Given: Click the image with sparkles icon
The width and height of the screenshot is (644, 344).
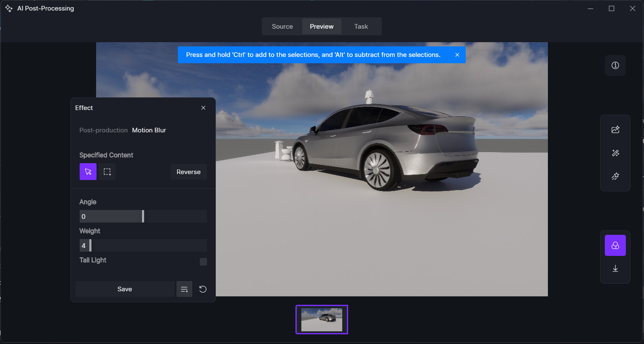Looking at the screenshot, I should [x=615, y=129].
